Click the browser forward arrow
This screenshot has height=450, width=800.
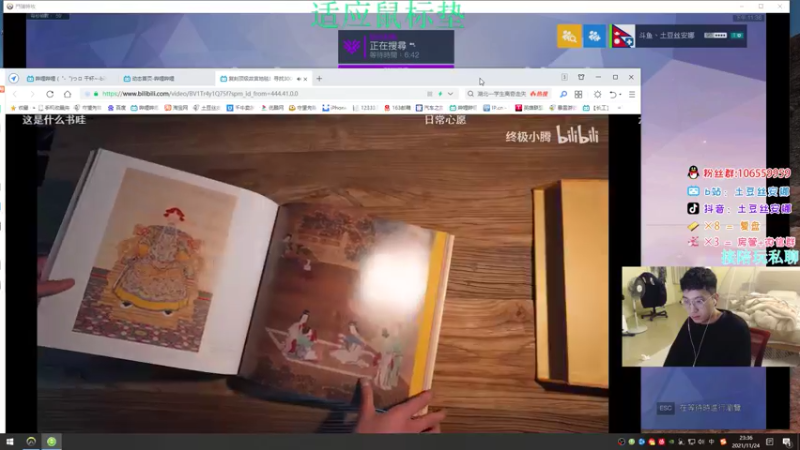point(32,94)
